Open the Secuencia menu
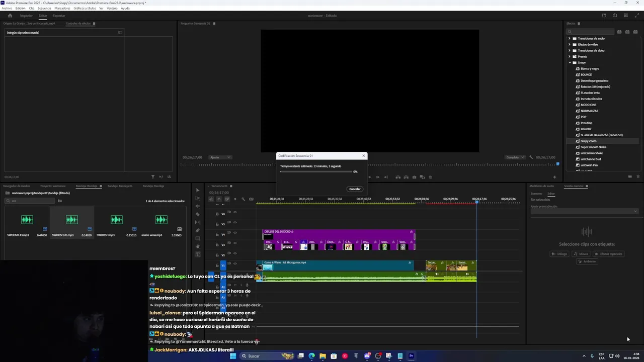The height and width of the screenshot is (362, 644). [x=44, y=8]
